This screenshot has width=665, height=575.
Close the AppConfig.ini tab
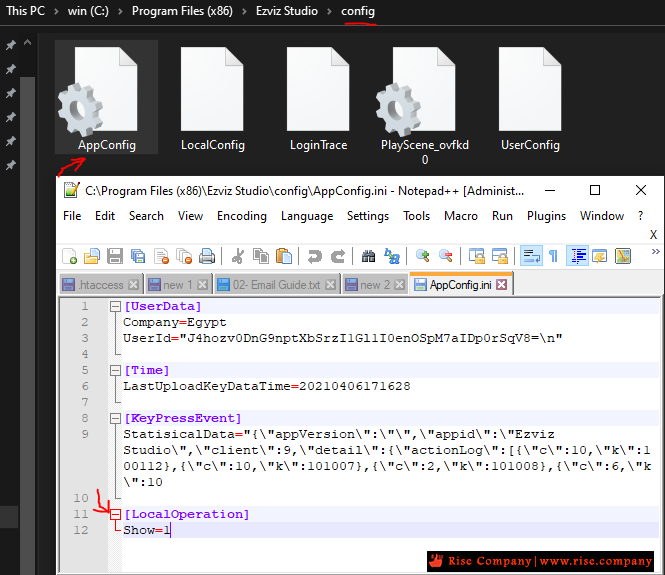502,285
